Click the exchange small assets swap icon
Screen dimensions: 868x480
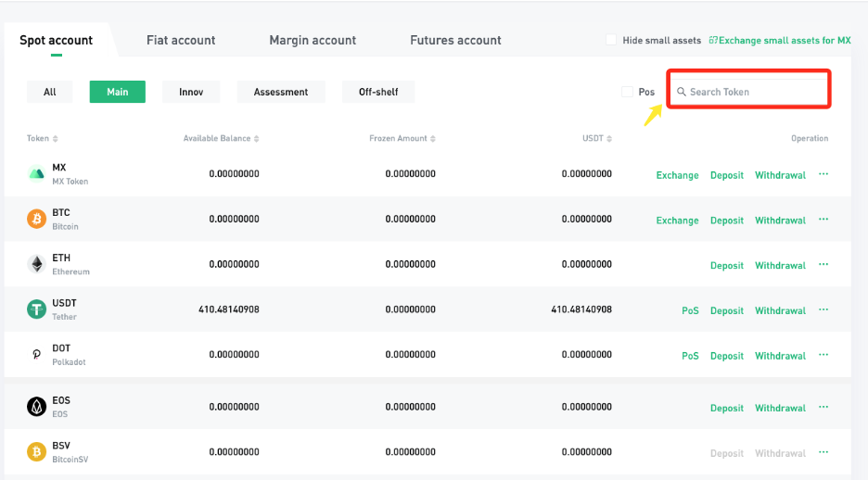pos(712,41)
